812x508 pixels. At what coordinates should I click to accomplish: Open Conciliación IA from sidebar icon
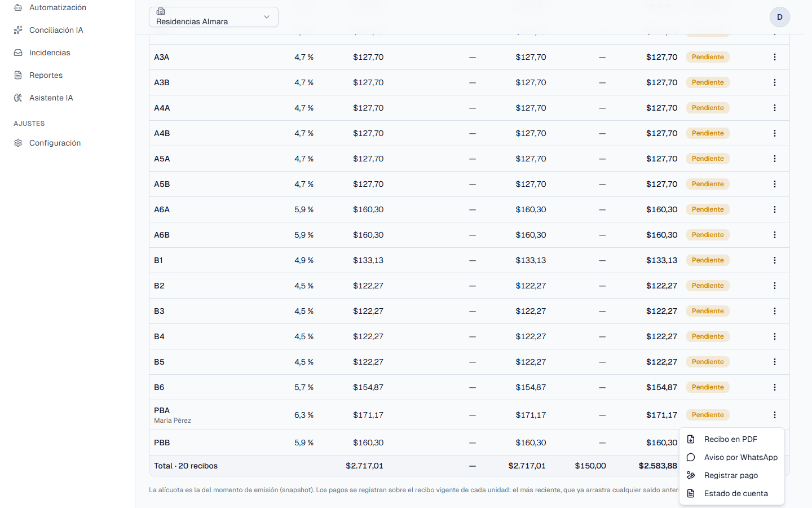(18, 30)
